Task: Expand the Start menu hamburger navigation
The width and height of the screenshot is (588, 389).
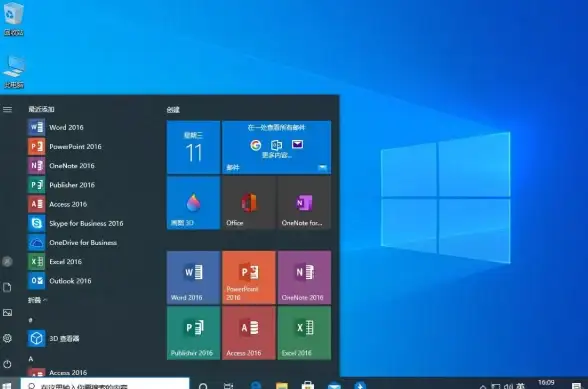Action: [8, 110]
